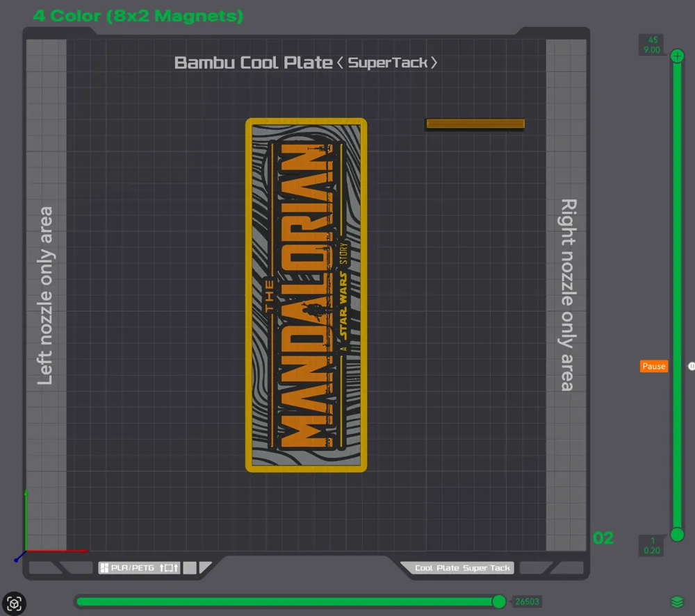Open the 3D cube view icon

[x=14, y=603]
